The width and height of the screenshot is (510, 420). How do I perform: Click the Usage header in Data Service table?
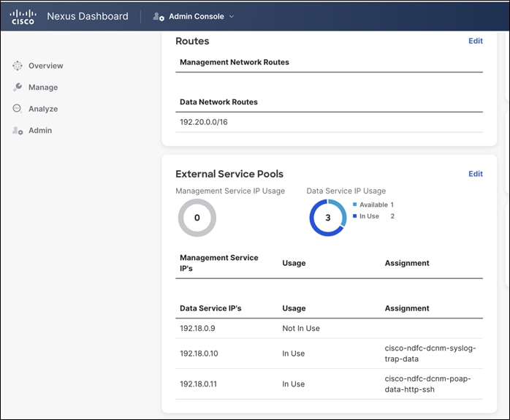tap(294, 308)
